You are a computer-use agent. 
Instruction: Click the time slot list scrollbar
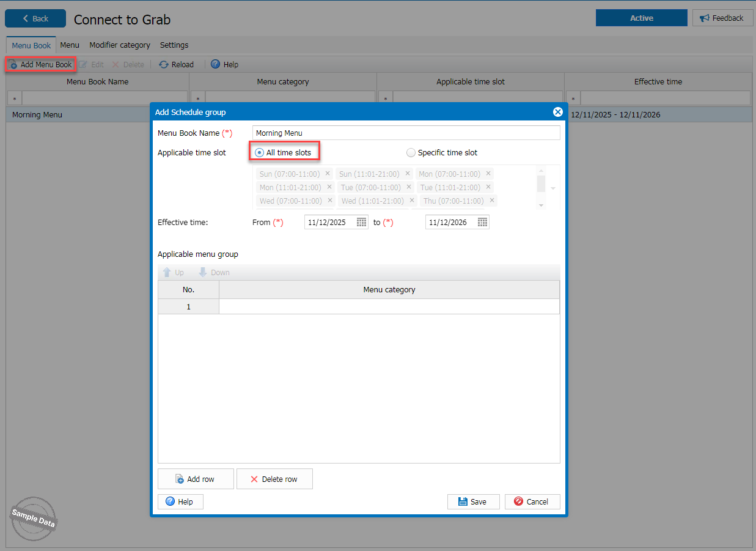click(x=540, y=183)
